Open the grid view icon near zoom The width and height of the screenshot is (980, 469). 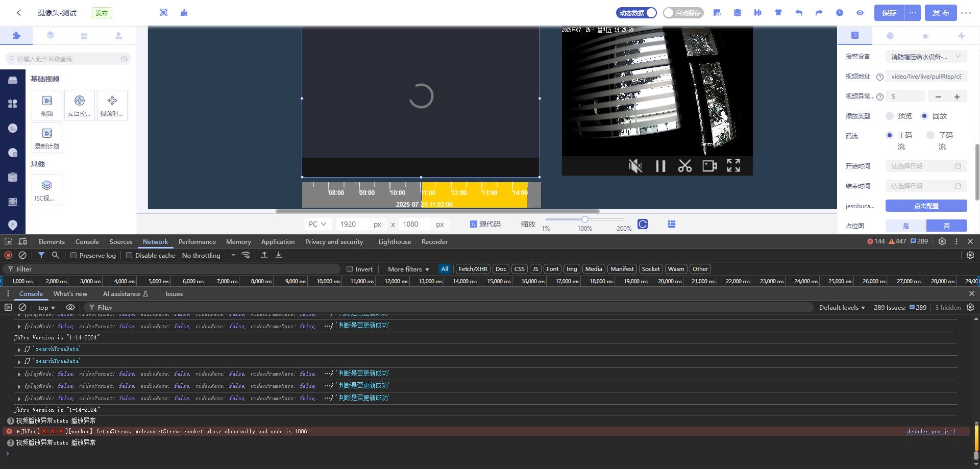pyautogui.click(x=672, y=224)
